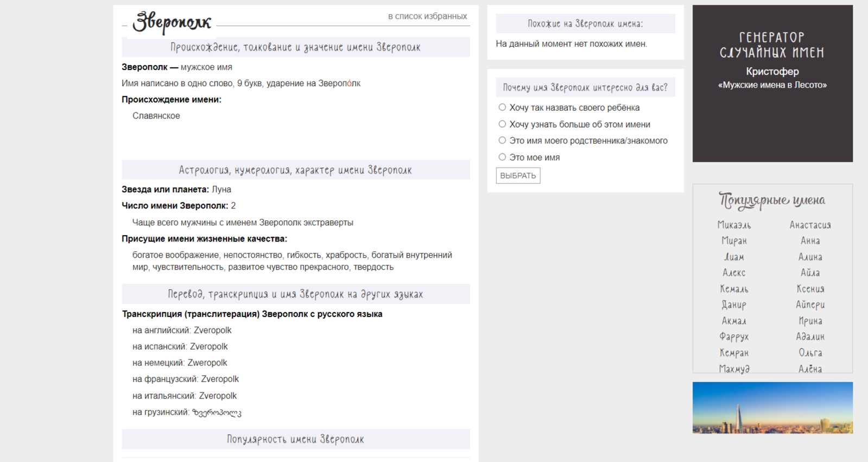The image size is (868, 462).
Task: Open popular name Лиам
Action: pos(734,257)
